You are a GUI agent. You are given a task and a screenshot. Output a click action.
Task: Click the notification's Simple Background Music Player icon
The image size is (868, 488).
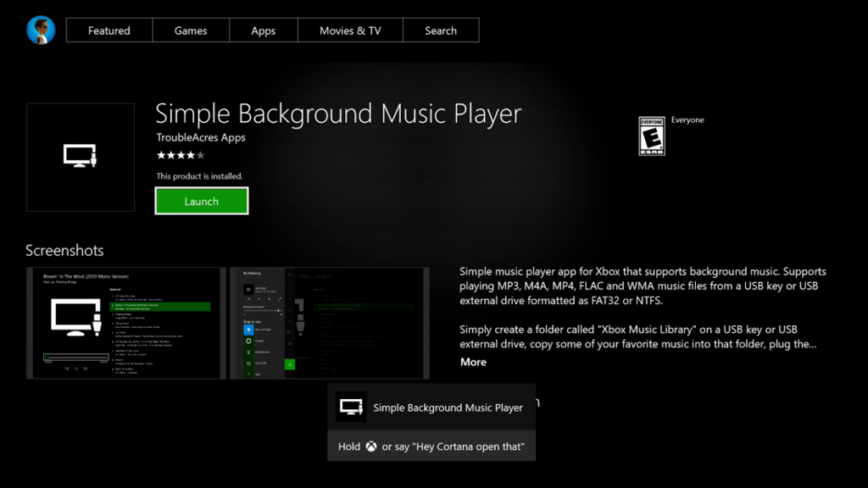click(x=351, y=408)
